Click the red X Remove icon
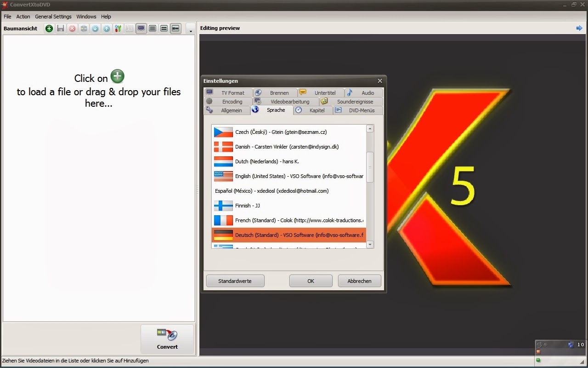Image resolution: width=588 pixels, height=368 pixels. point(72,29)
